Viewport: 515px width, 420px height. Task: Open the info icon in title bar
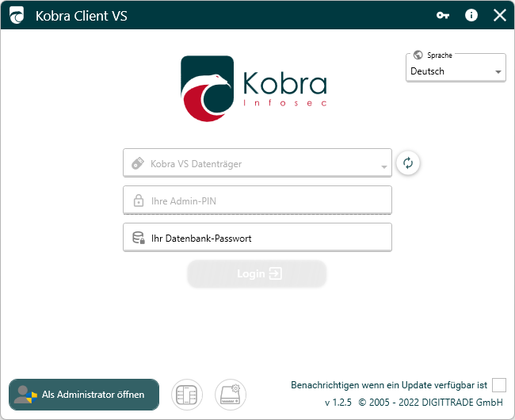click(471, 15)
